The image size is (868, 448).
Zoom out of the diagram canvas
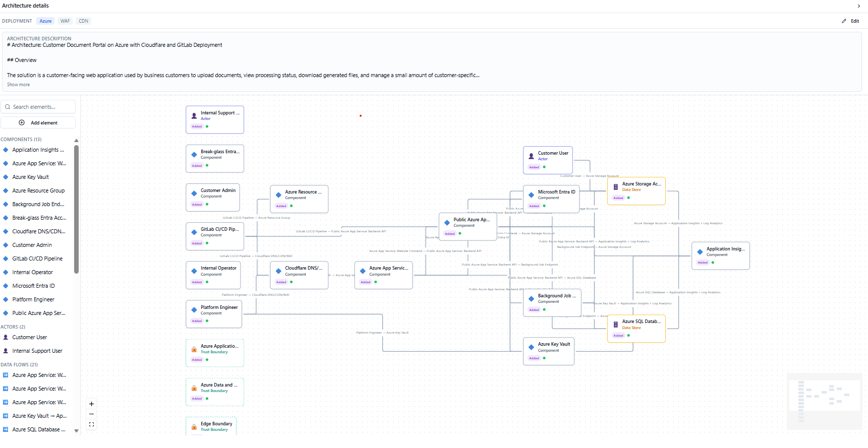91,414
